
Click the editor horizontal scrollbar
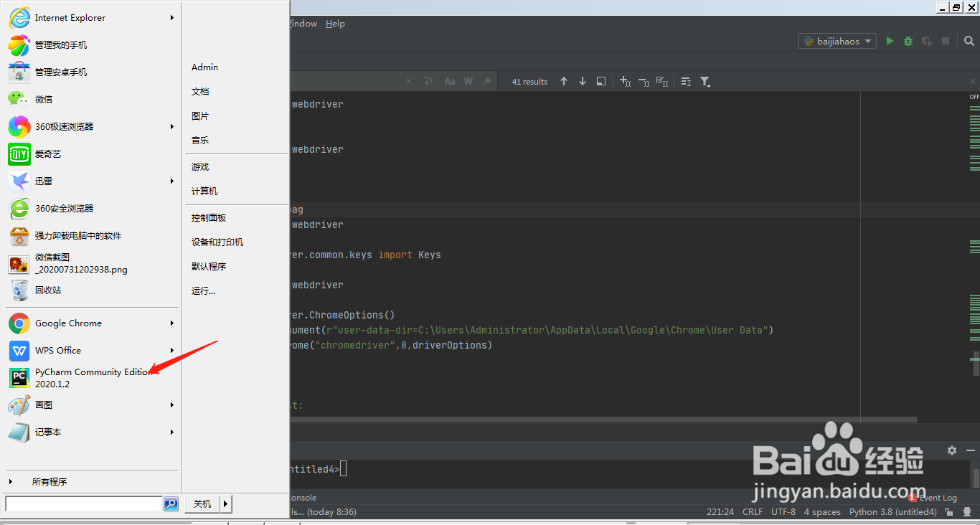click(603, 420)
